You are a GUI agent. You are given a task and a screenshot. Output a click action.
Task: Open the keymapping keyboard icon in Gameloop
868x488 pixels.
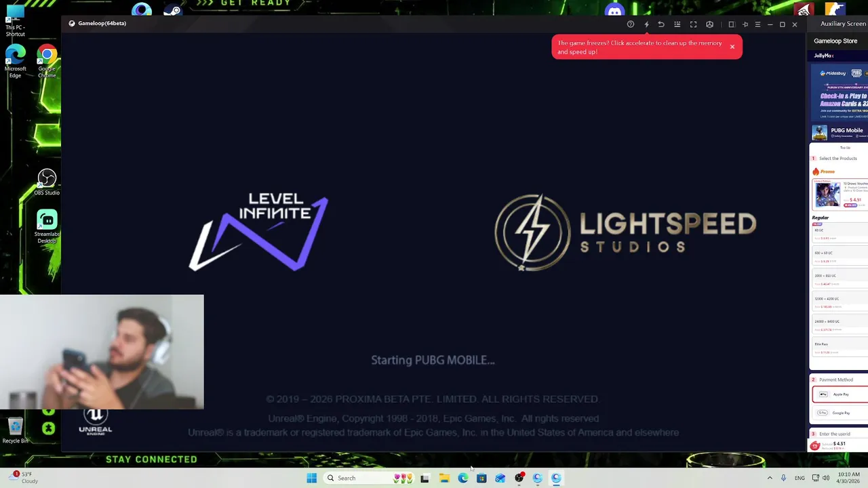pos(677,24)
